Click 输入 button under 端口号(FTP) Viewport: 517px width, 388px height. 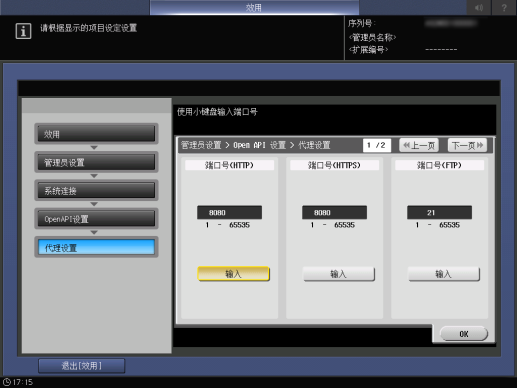tap(444, 274)
